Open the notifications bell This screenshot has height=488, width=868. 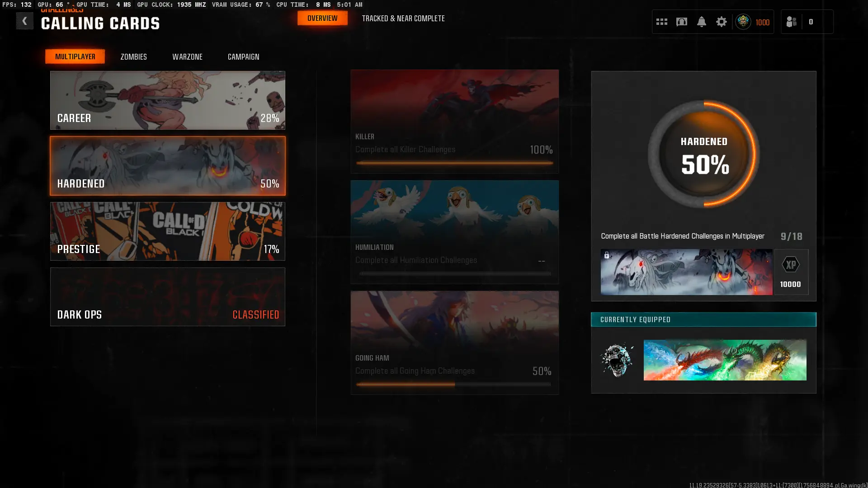coord(701,22)
